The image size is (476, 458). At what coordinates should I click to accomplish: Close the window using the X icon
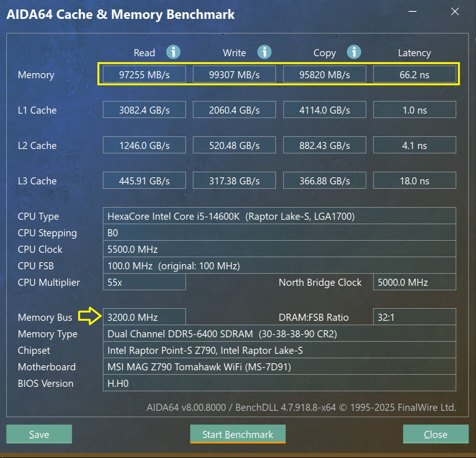click(455, 11)
